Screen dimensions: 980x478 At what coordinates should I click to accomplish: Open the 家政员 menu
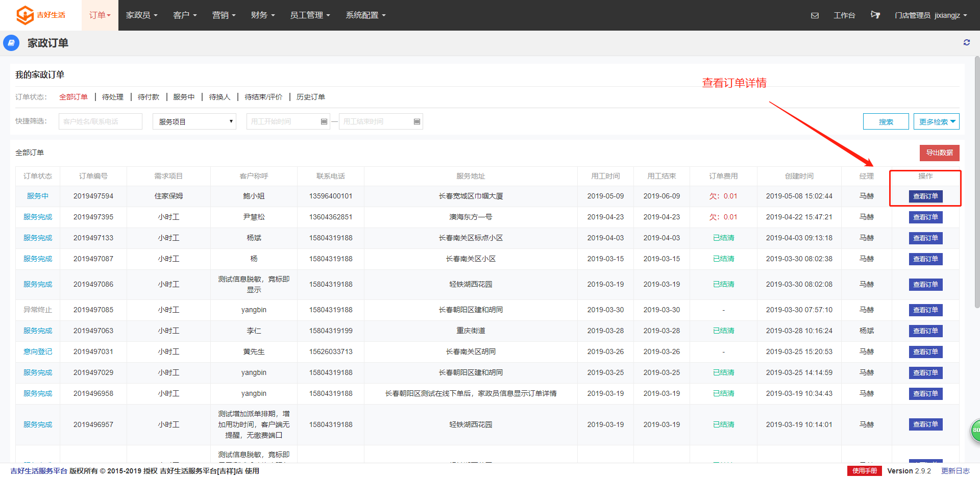(x=141, y=15)
